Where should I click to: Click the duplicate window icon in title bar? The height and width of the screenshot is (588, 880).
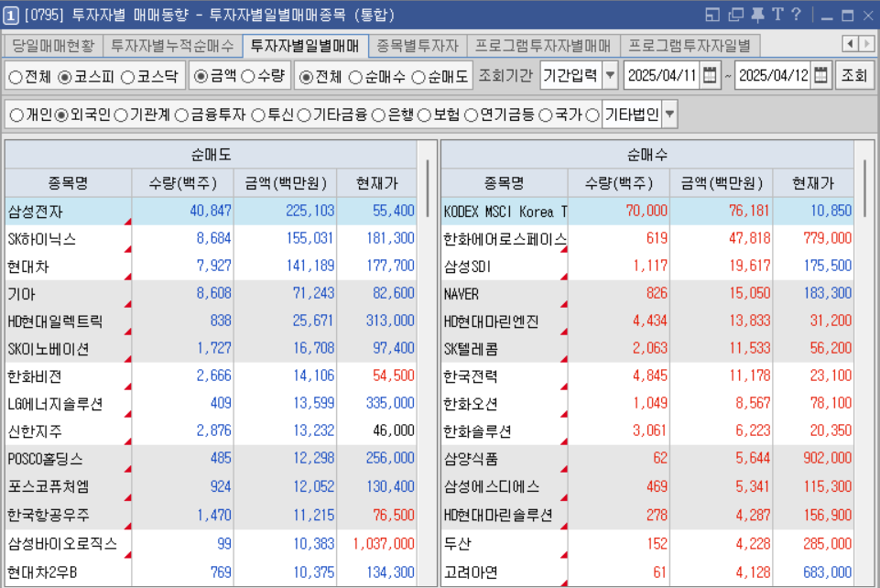click(x=735, y=15)
